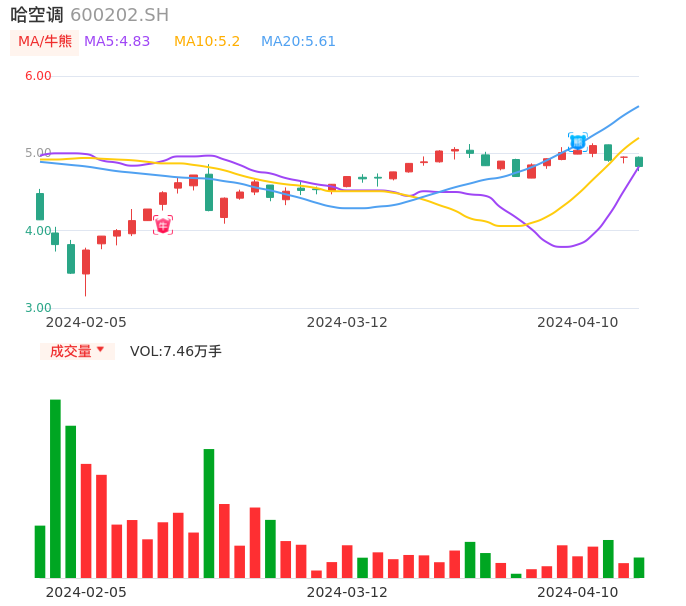Click the 哈空调 stock name
Image resolution: width=686 pixels, height=606 pixels.
(37, 15)
